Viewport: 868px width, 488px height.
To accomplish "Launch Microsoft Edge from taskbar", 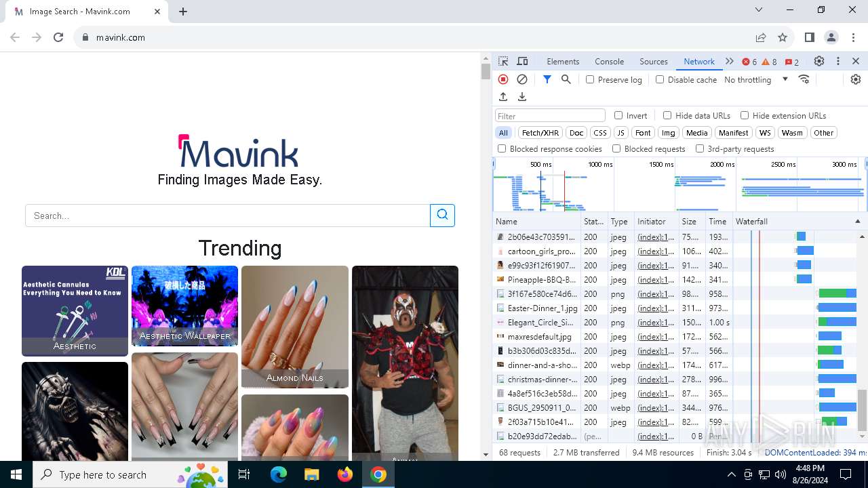I will 279,474.
